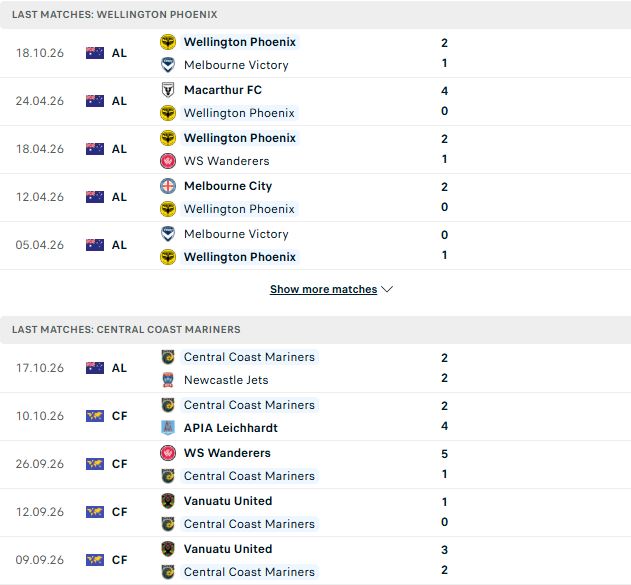Screen dimensions: 631x585
Task: Open Melbourne Victory team in 18.10.26 match
Action: (236, 65)
